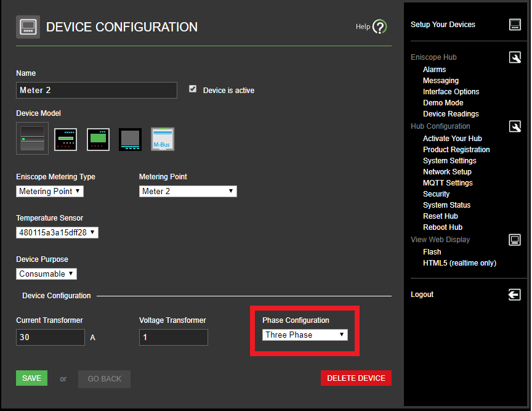Screen dimensions: 532x411
Task: Select the first dark rack device model
Action: click(x=32, y=139)
